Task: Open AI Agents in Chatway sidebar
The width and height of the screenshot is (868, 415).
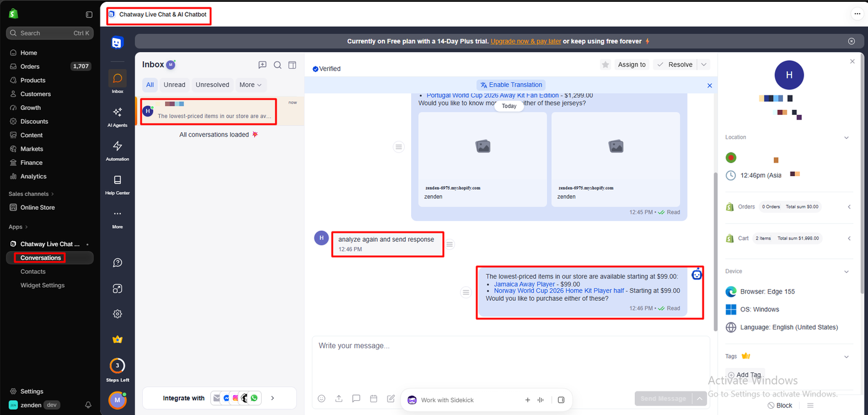Action: click(117, 116)
